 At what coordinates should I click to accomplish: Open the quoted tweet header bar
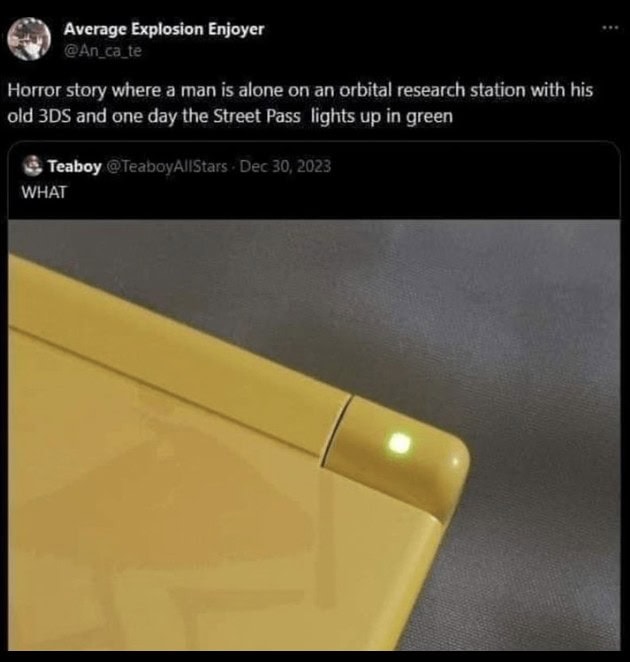(314, 180)
